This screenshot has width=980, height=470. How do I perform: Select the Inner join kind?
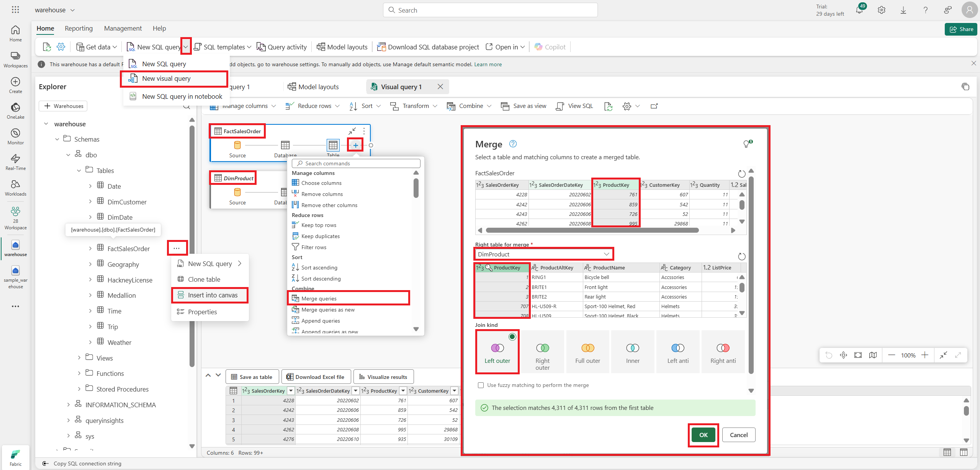pos(633,352)
